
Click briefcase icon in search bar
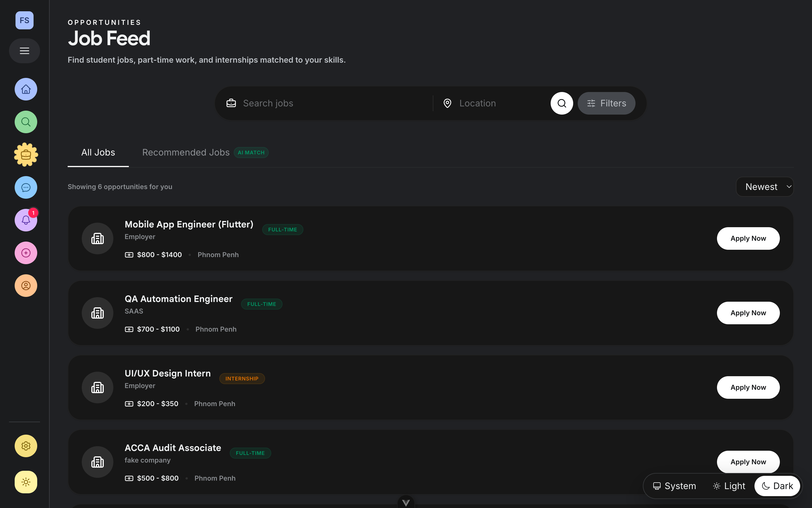click(231, 103)
